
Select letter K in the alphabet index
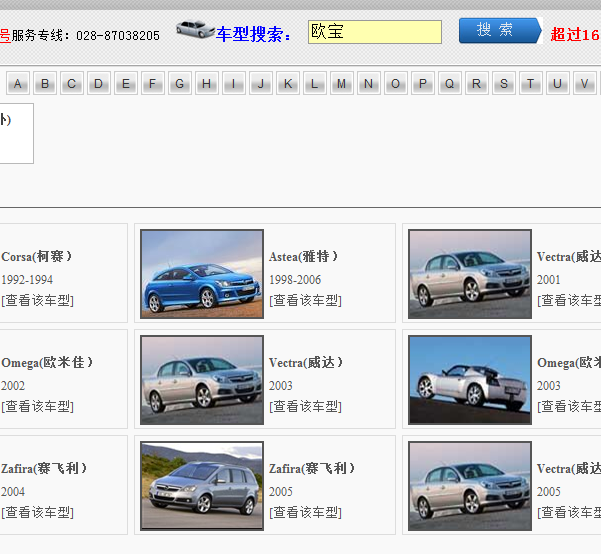pyautogui.click(x=288, y=83)
